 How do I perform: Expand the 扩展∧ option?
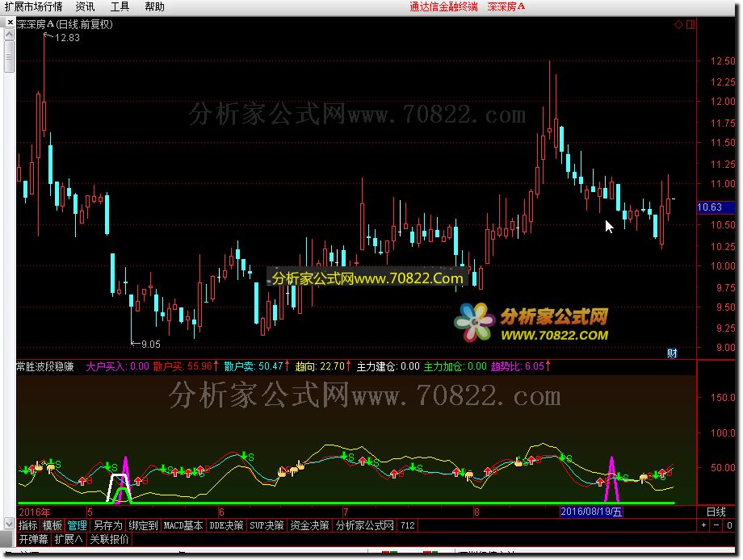(68, 539)
